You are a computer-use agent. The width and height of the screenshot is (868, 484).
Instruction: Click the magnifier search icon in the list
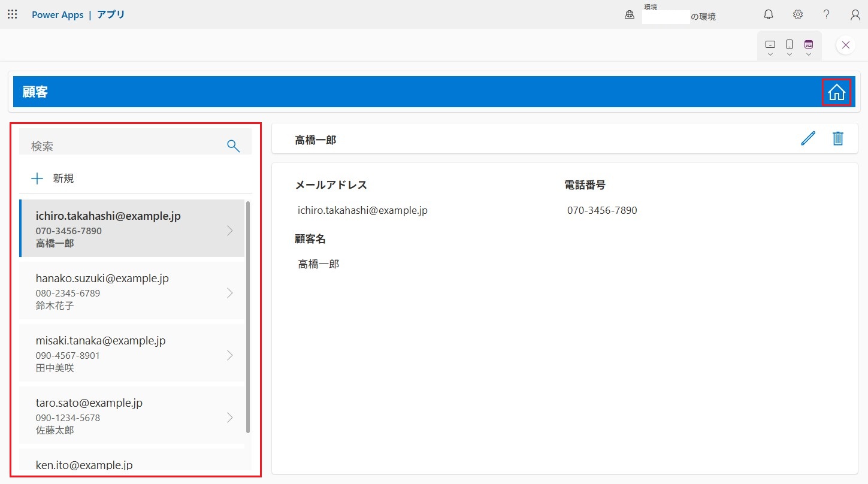click(233, 146)
